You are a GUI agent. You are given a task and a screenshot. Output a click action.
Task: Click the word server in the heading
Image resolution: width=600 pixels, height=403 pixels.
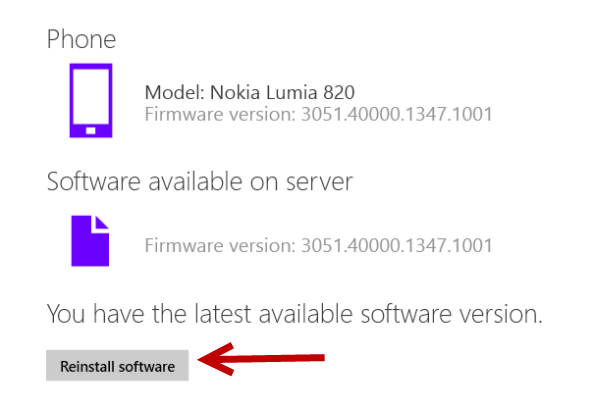pyautogui.click(x=319, y=182)
